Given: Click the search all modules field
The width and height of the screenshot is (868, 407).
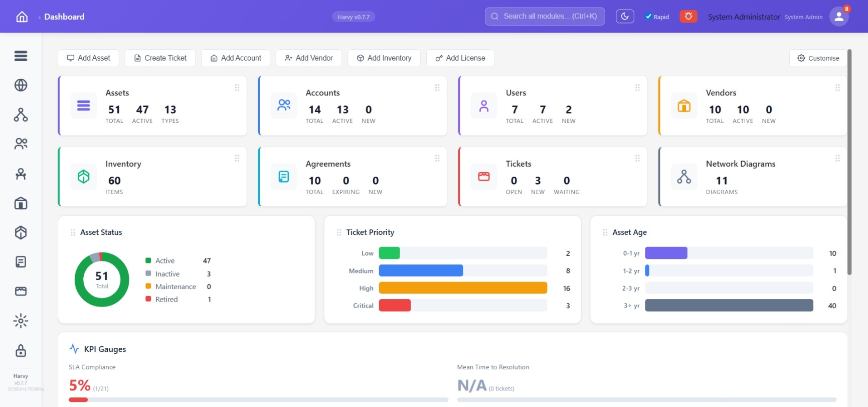Looking at the screenshot, I should 545,17.
